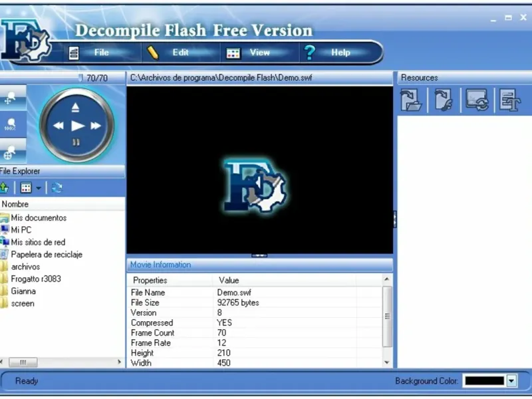Click the Movie Information panel header

259,265
